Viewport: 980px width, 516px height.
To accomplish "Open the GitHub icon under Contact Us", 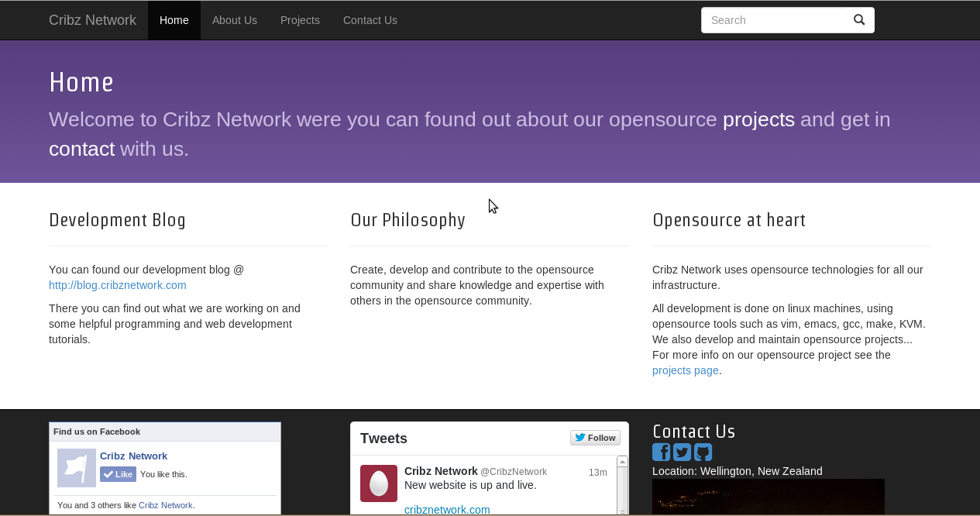I will point(703,452).
